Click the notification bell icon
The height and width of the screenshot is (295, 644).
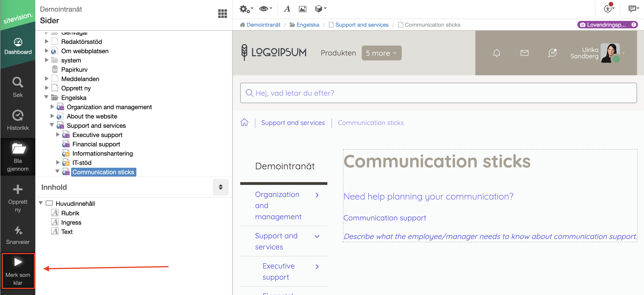point(496,53)
